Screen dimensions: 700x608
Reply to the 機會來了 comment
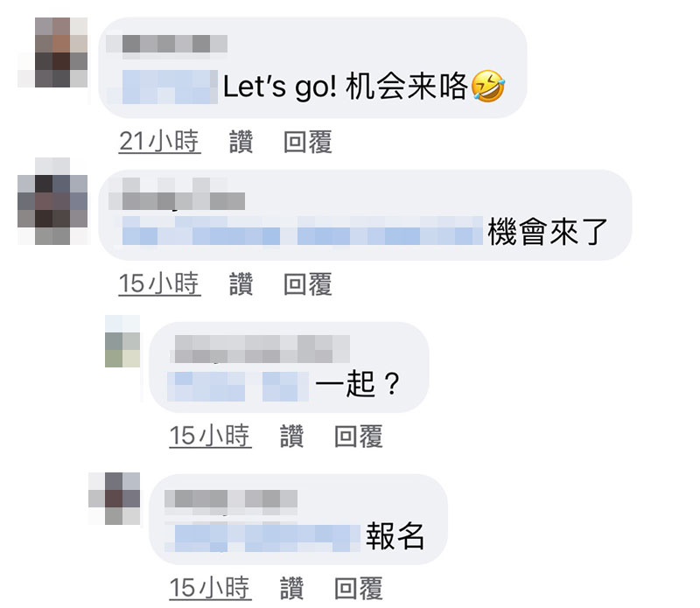click(x=308, y=284)
